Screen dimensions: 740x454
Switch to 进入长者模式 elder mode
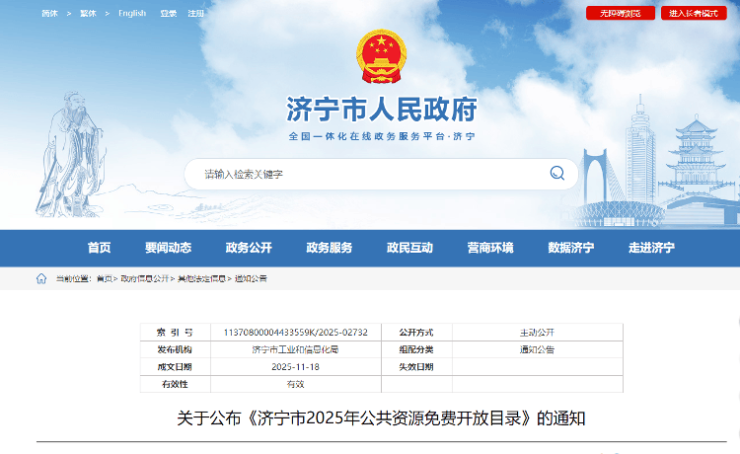[x=693, y=13]
